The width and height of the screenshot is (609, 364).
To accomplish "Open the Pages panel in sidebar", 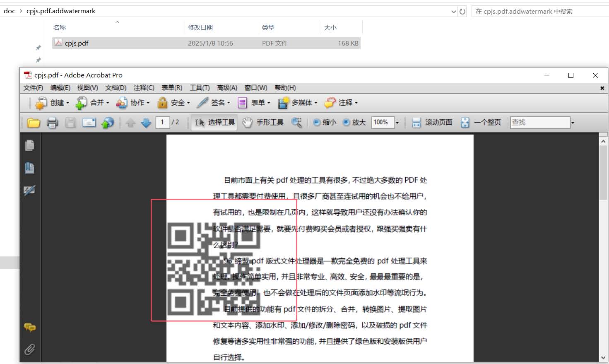I will (x=29, y=145).
